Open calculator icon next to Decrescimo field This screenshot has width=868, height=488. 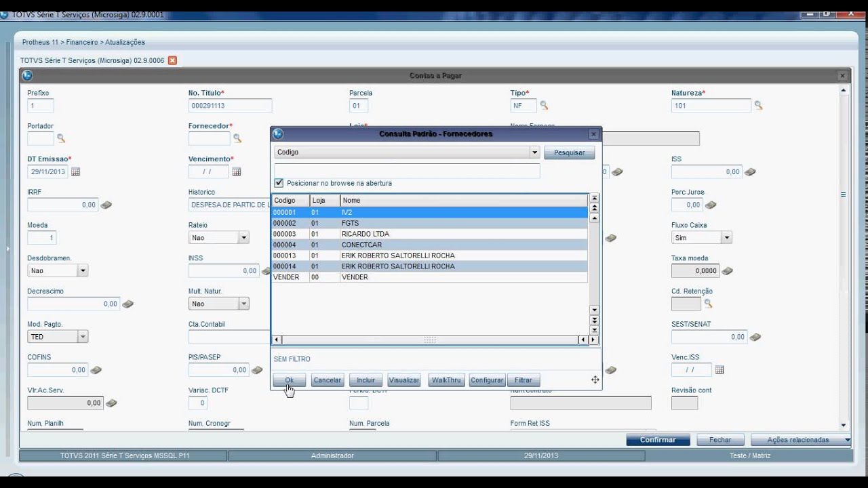point(127,304)
